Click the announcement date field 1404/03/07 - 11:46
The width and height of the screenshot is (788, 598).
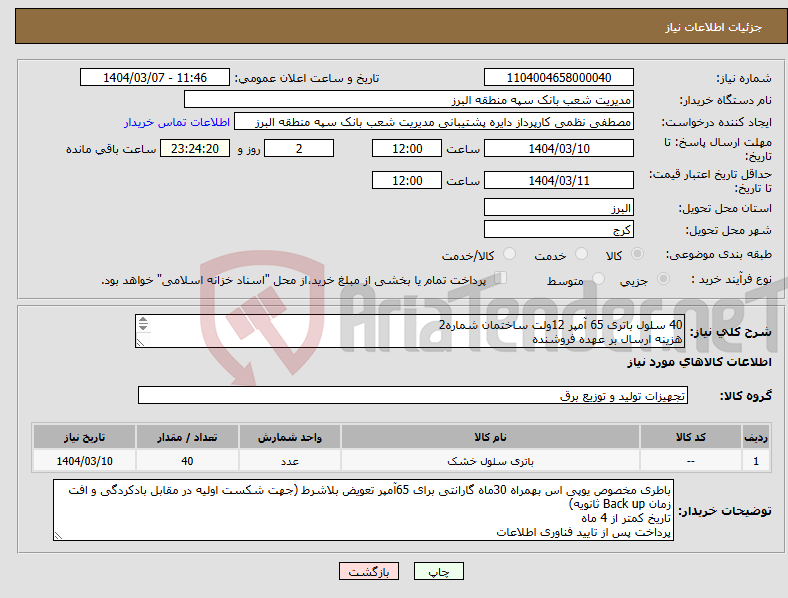155,77
